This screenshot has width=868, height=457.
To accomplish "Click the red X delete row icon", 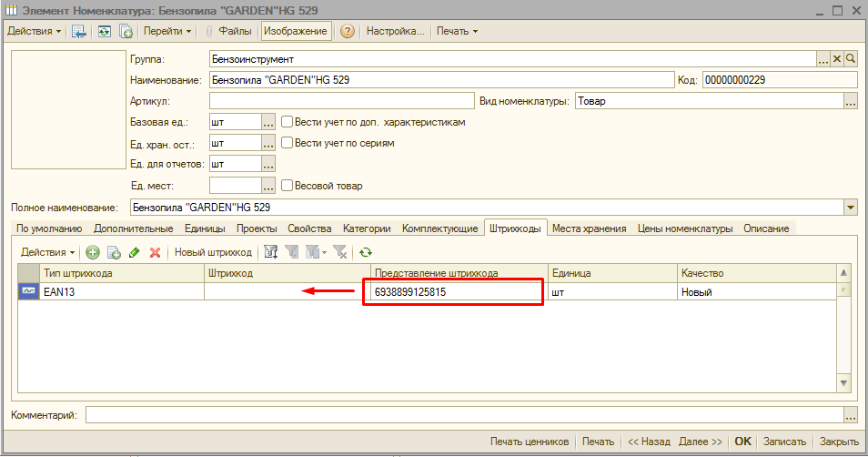I will (155, 252).
